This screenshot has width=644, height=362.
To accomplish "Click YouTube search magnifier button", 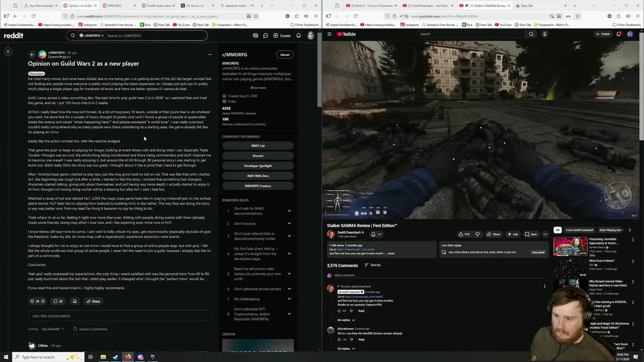I will click(x=531, y=34).
